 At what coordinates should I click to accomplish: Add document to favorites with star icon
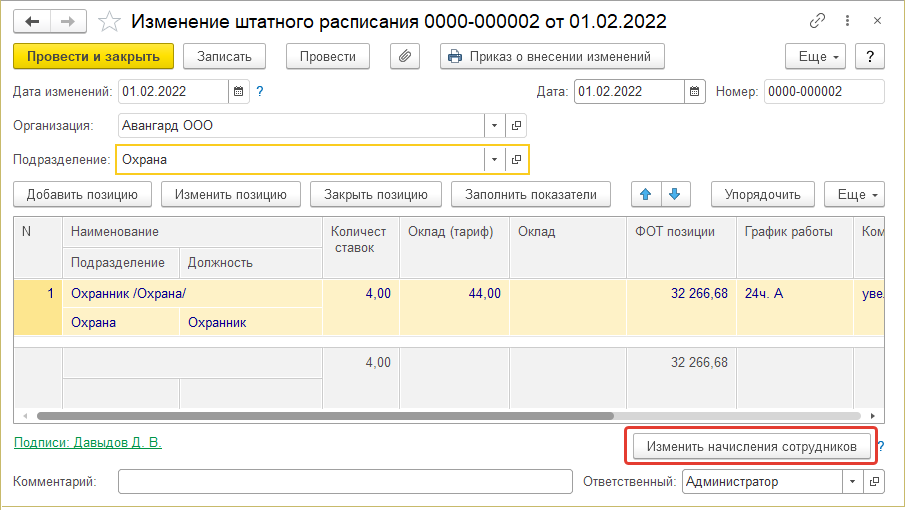(x=111, y=21)
